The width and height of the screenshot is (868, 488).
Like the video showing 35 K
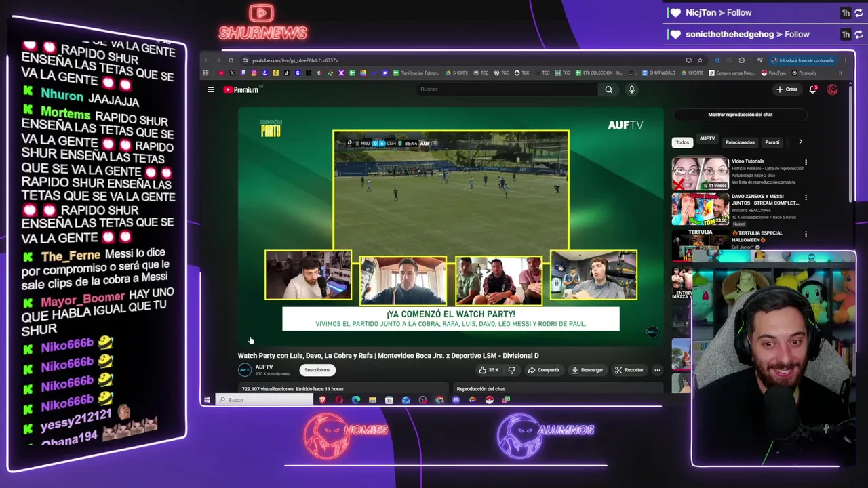489,370
